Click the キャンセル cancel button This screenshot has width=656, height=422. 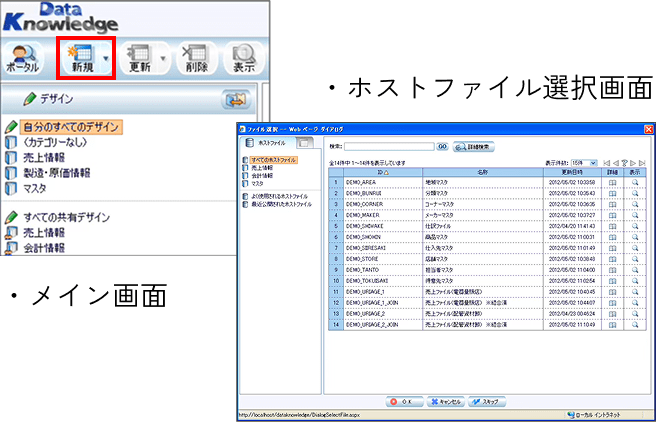click(446, 402)
